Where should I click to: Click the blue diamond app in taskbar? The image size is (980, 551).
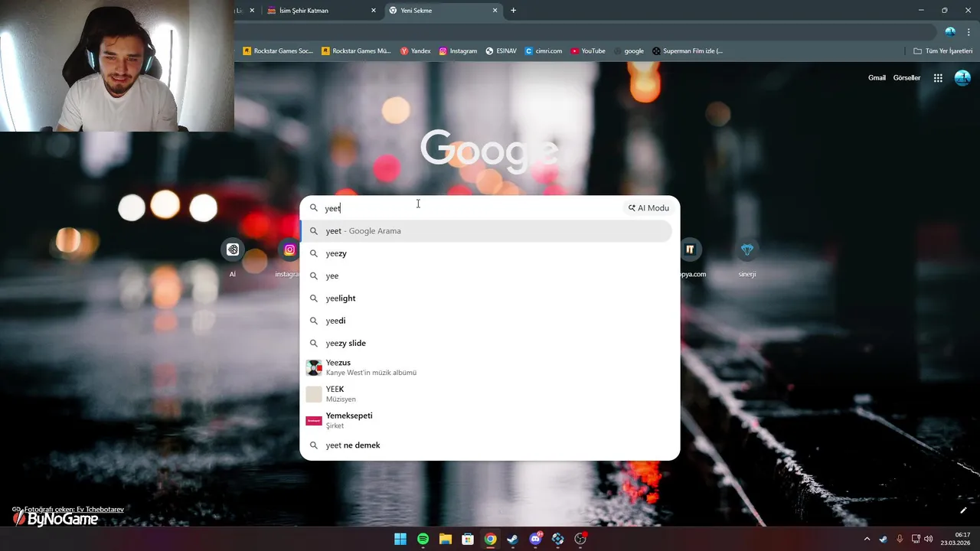coord(558,539)
